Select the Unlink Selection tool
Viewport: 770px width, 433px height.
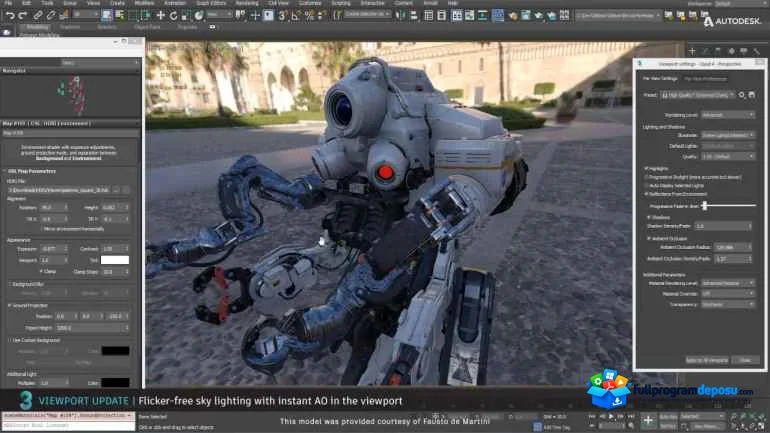[51, 16]
